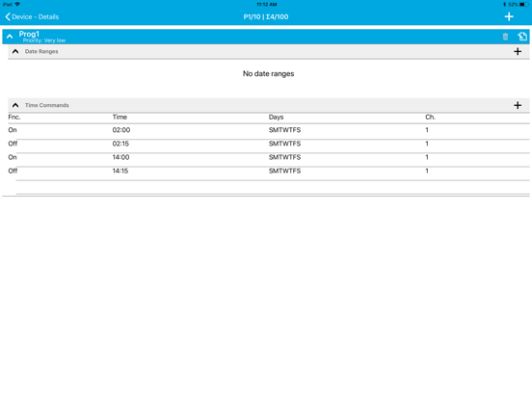The width and height of the screenshot is (532, 399).
Task: Select the 14:00 time cell
Action: coord(120,157)
